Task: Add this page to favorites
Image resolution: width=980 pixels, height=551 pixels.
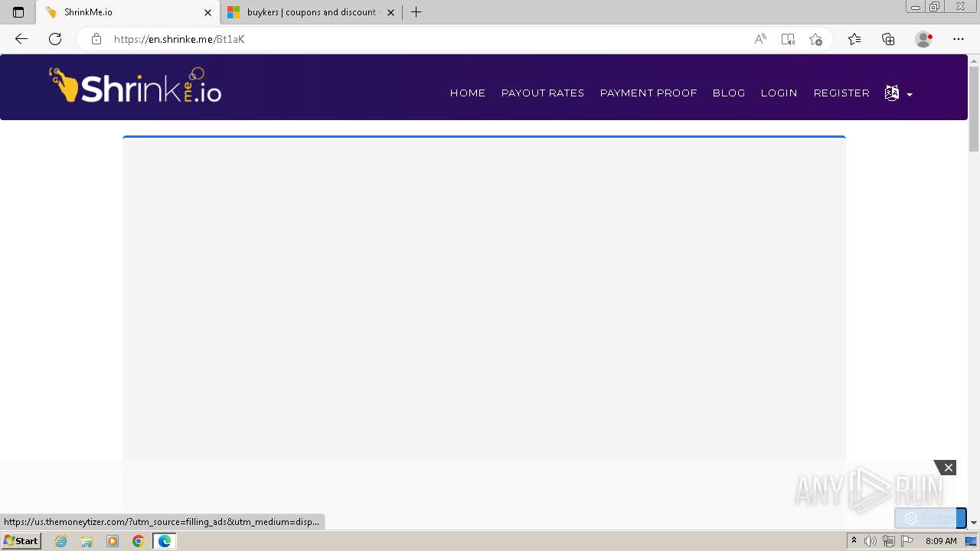Action: coord(815,39)
